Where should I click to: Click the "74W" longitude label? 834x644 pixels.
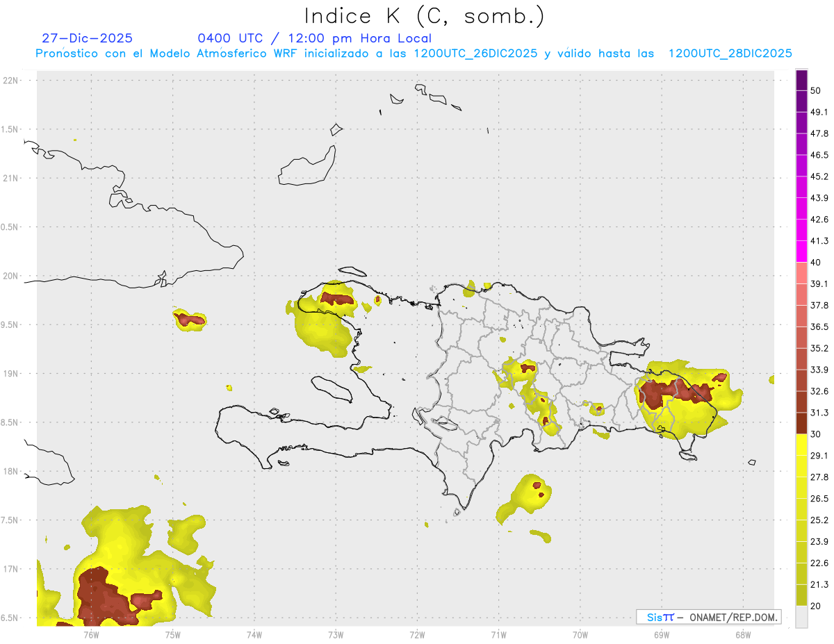pyautogui.click(x=254, y=635)
